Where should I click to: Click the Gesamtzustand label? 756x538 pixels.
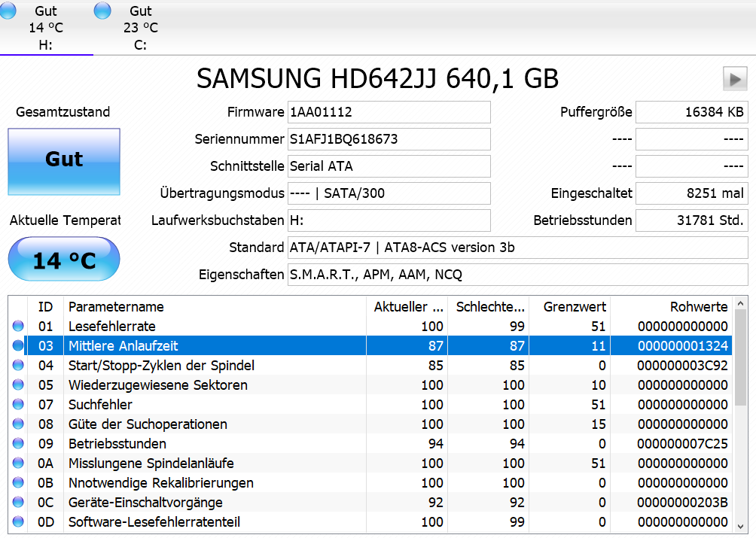pos(63,112)
